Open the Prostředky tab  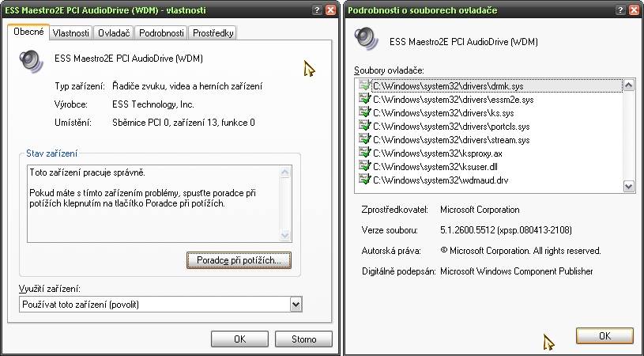[x=213, y=33]
